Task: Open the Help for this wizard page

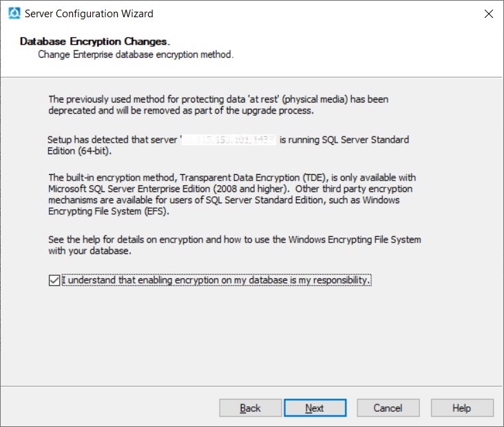Action: pyautogui.click(x=461, y=408)
